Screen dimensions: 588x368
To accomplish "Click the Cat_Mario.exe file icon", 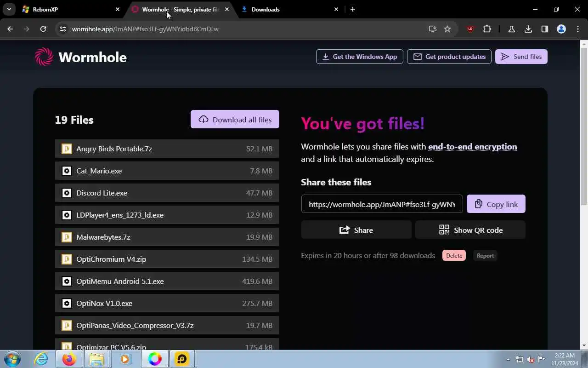I will click(67, 171).
